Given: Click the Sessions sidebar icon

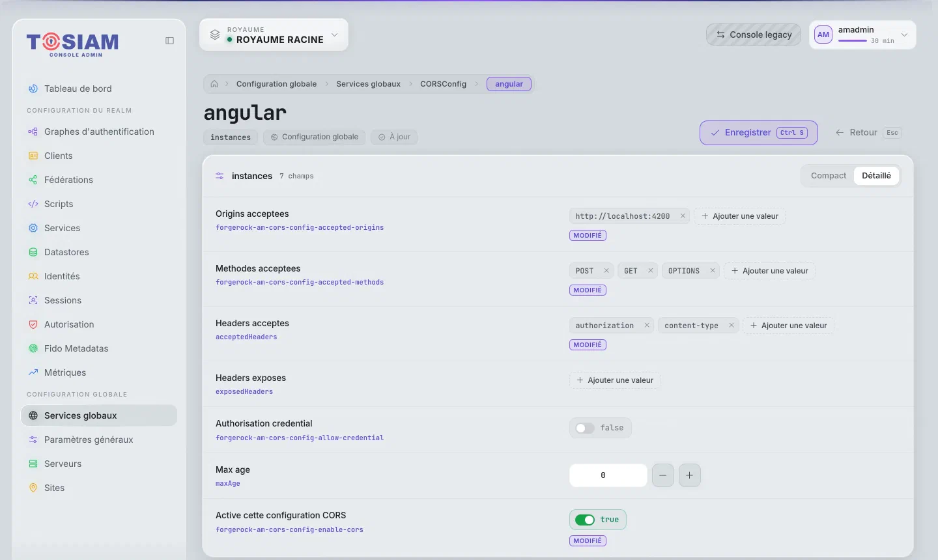Looking at the screenshot, I should pos(33,300).
